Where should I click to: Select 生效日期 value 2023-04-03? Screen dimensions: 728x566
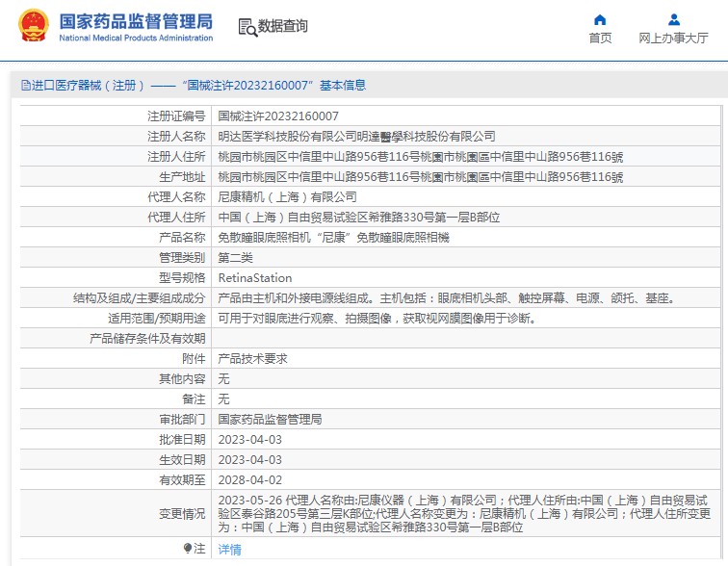point(249,460)
